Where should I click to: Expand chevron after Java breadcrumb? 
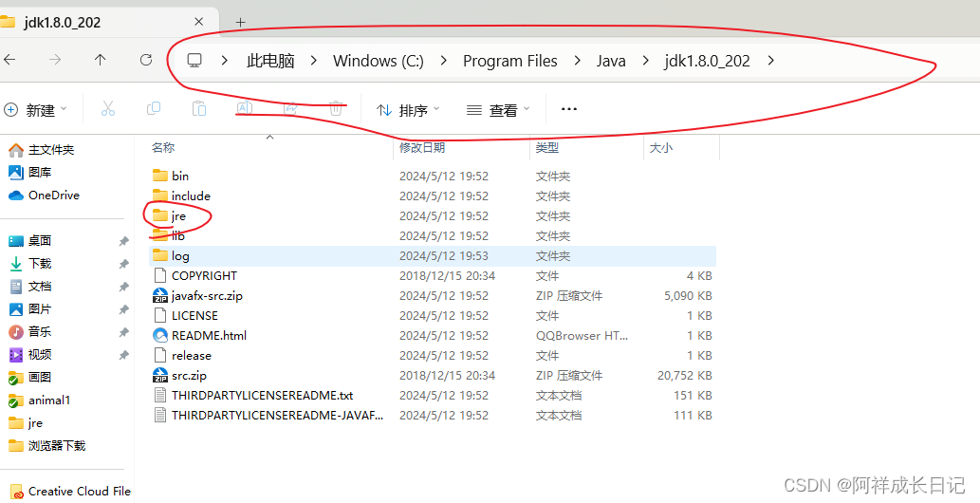[x=645, y=61]
